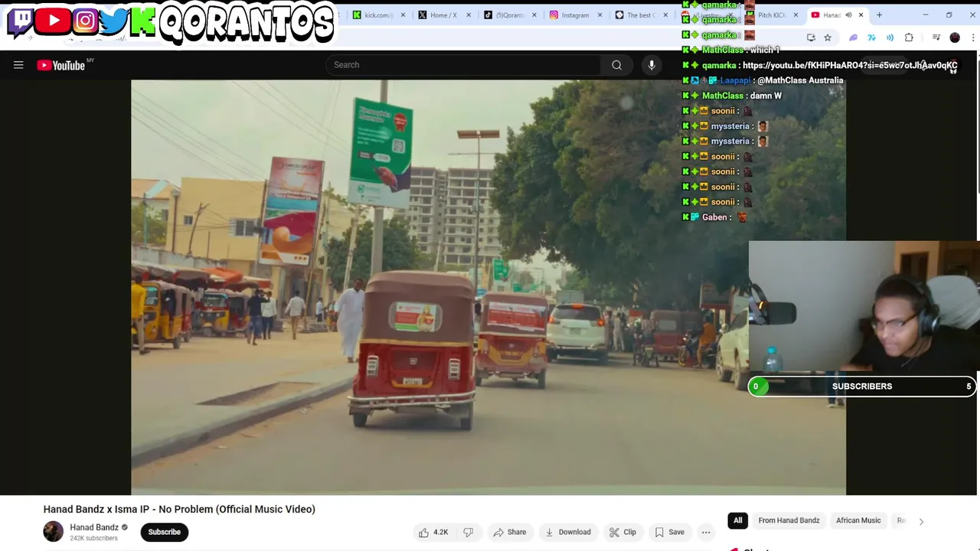The width and height of the screenshot is (980, 551).
Task: Click the Twitter bird in overlay banner
Action: click(114, 21)
